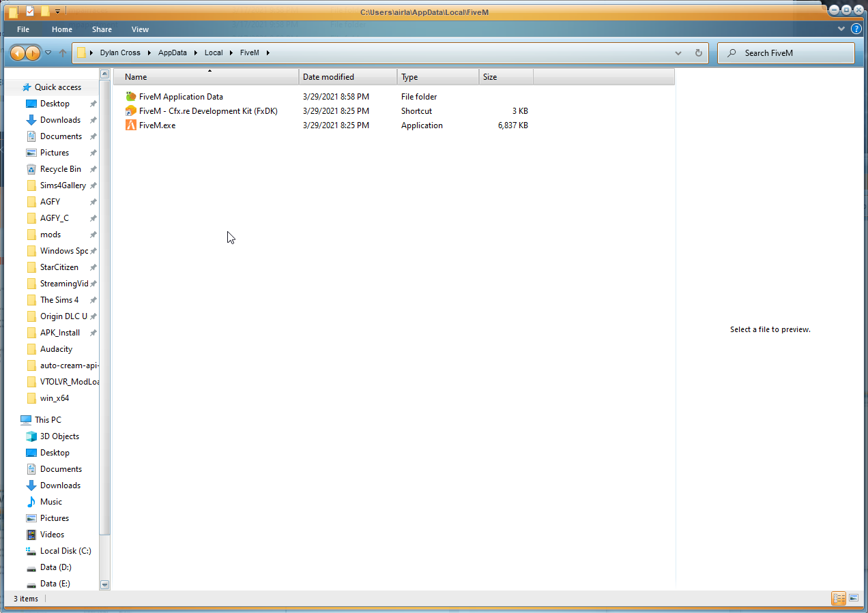Switch to the Share ribbon tab
The width and height of the screenshot is (868, 613).
tap(102, 29)
